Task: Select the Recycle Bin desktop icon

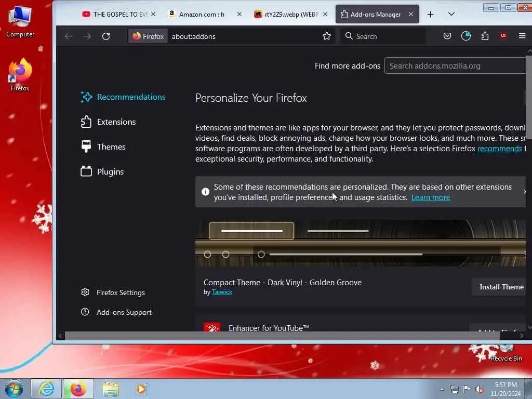Action: [x=506, y=353]
